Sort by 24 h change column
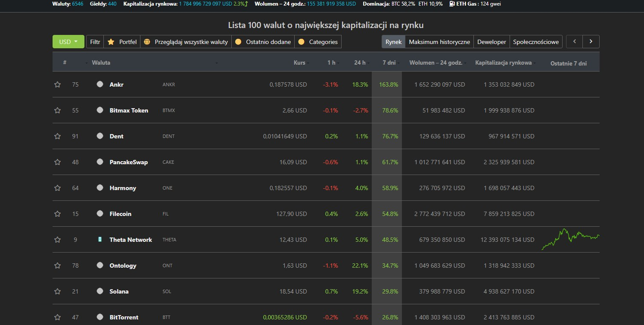 (360, 62)
